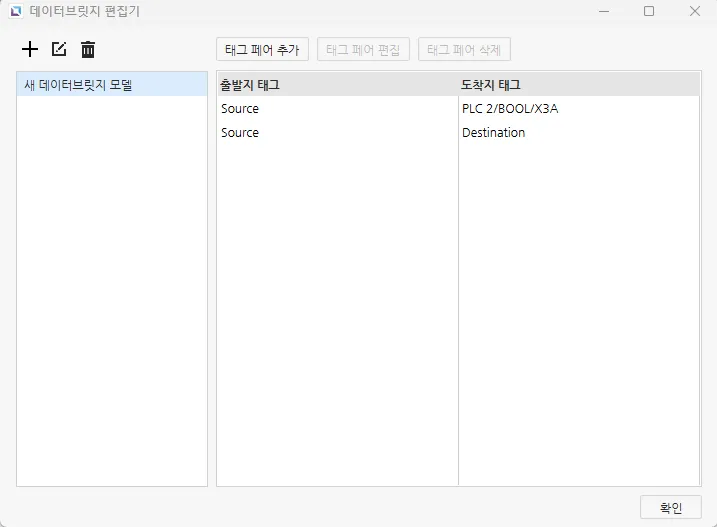Add a new data bridge model with the plus icon
The image size is (717, 527).
[x=30, y=49]
